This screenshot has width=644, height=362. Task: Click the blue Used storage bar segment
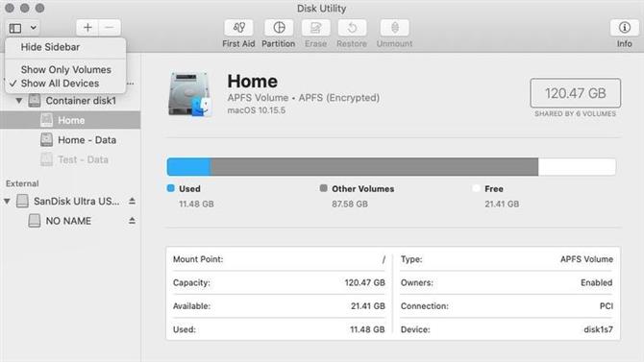tap(189, 167)
